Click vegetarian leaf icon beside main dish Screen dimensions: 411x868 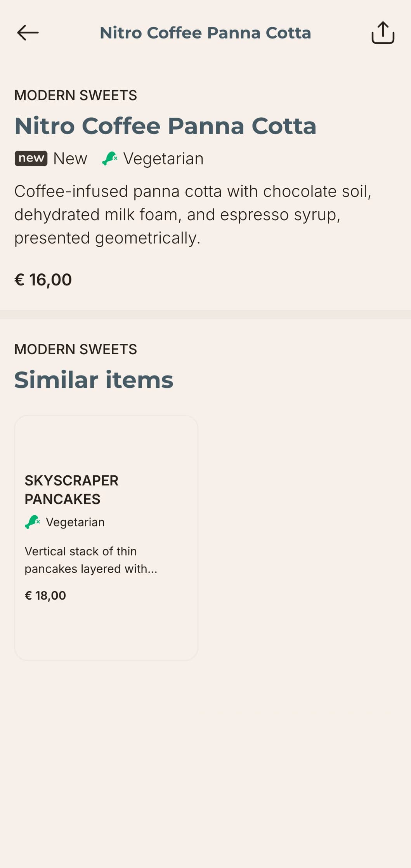click(109, 158)
